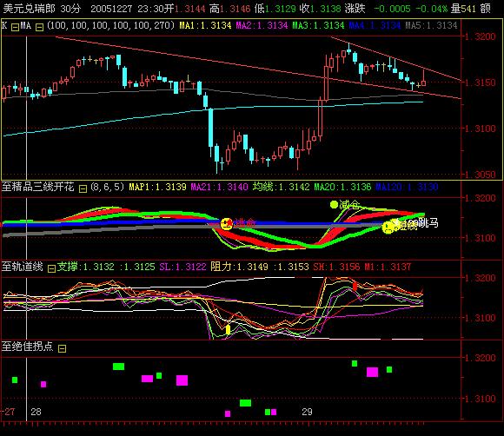Click the 减仓 signal text label

coord(349,204)
